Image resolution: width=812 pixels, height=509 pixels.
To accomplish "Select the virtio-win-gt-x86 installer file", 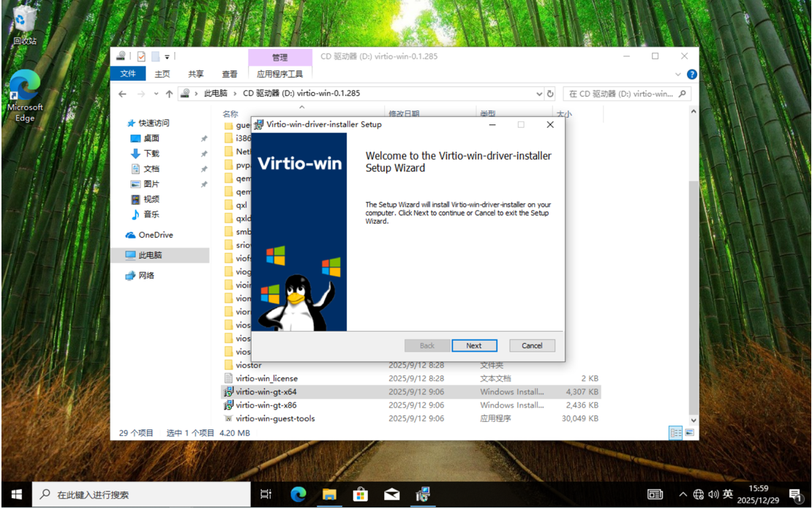I will pos(266,405).
